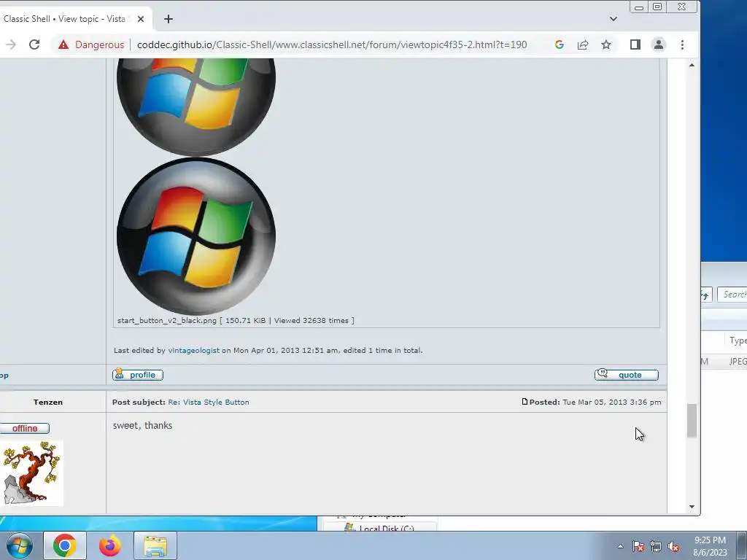Click the lower black start button image
The image size is (747, 560).
(x=196, y=236)
